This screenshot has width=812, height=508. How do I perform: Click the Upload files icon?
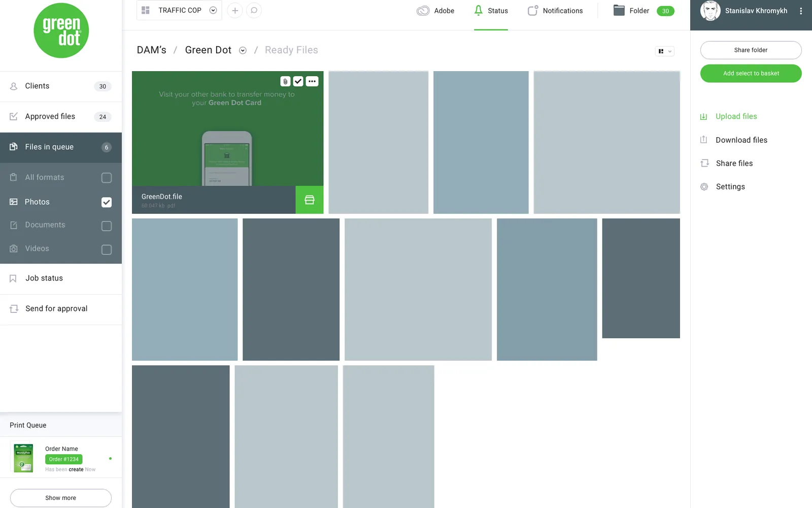(704, 116)
